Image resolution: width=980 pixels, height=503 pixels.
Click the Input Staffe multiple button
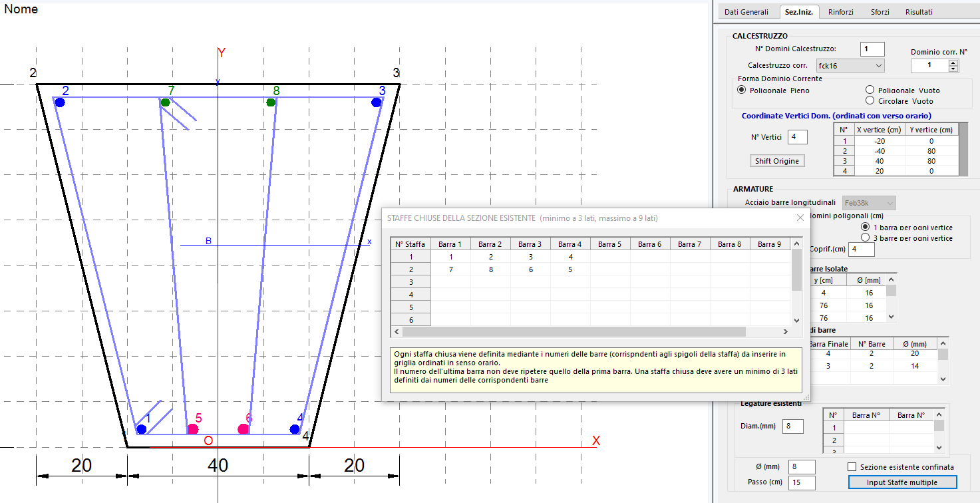click(x=902, y=482)
